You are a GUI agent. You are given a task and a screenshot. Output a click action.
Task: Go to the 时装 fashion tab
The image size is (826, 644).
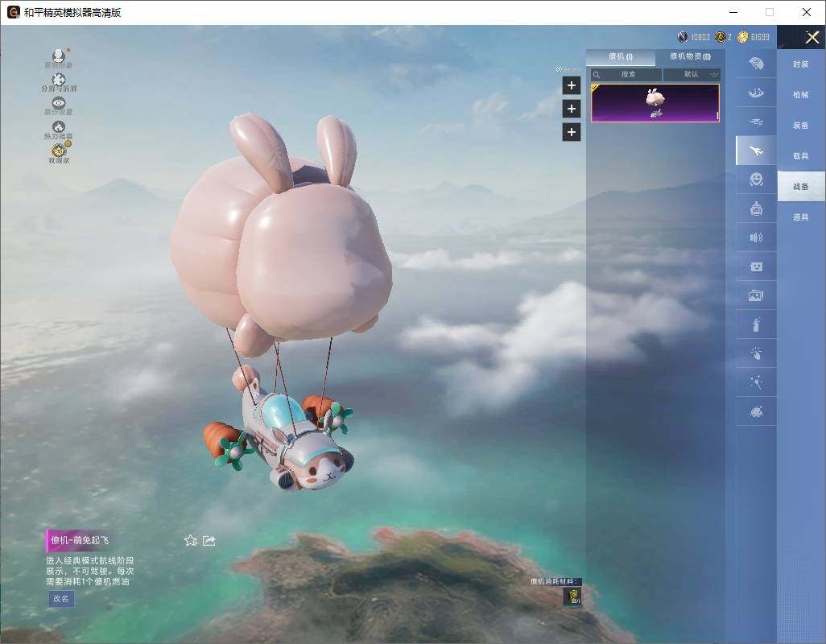[801, 64]
